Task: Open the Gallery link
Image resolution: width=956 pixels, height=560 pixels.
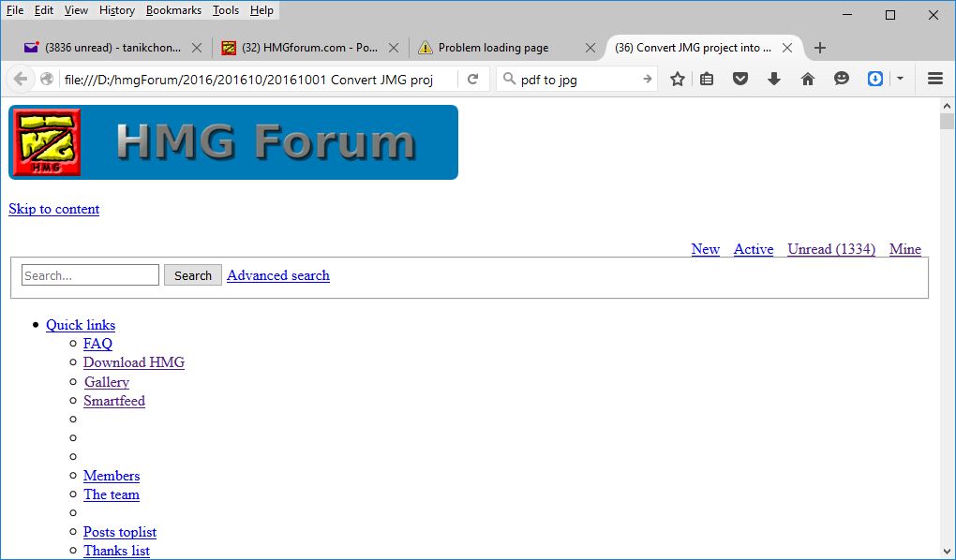Action: tap(107, 382)
